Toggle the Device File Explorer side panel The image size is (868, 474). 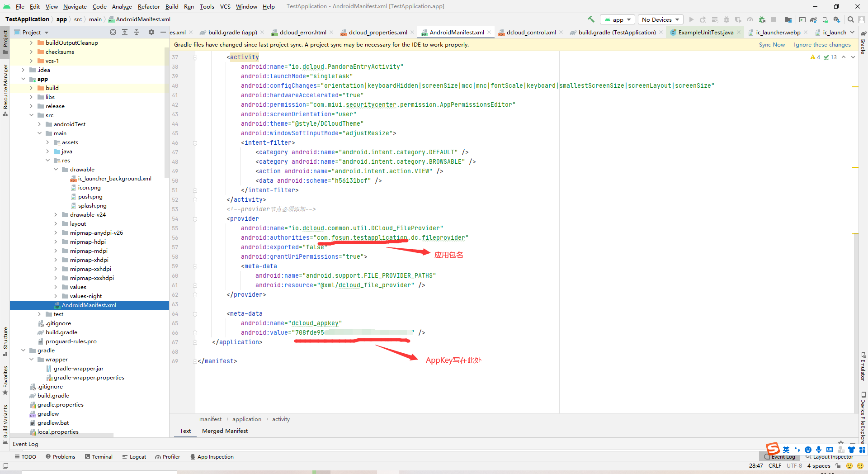pyautogui.click(x=863, y=417)
